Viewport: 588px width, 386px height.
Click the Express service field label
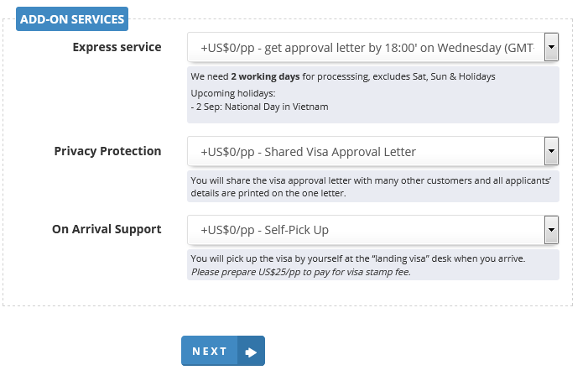(117, 47)
